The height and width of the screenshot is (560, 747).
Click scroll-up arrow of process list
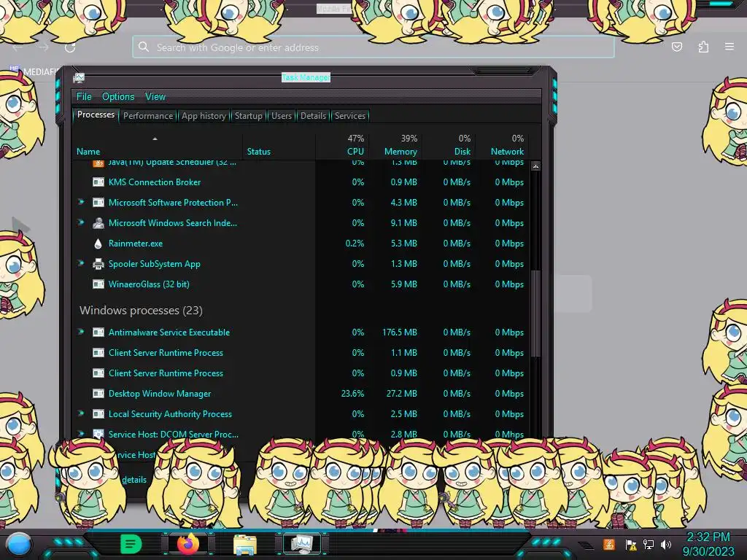pos(535,166)
